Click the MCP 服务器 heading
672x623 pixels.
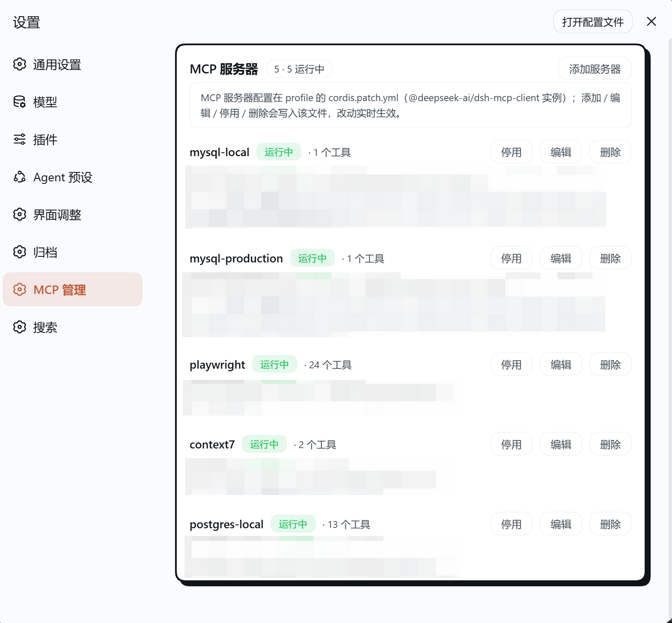tap(224, 69)
